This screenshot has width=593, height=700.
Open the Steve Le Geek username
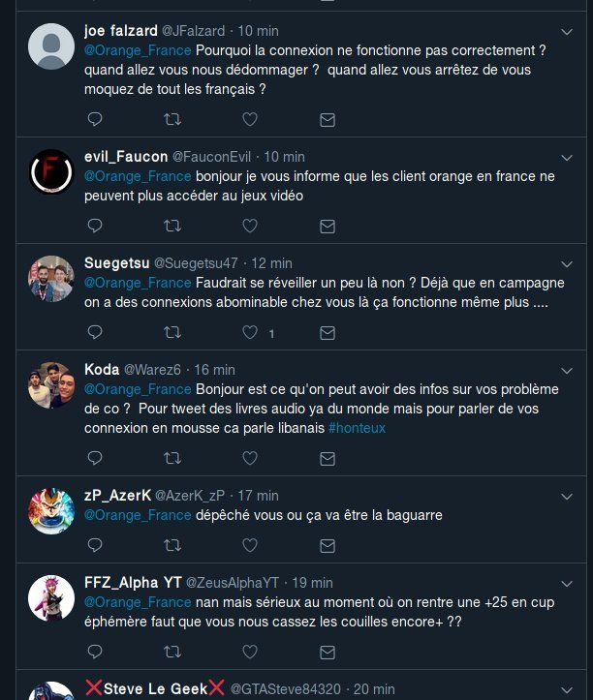(x=156, y=689)
